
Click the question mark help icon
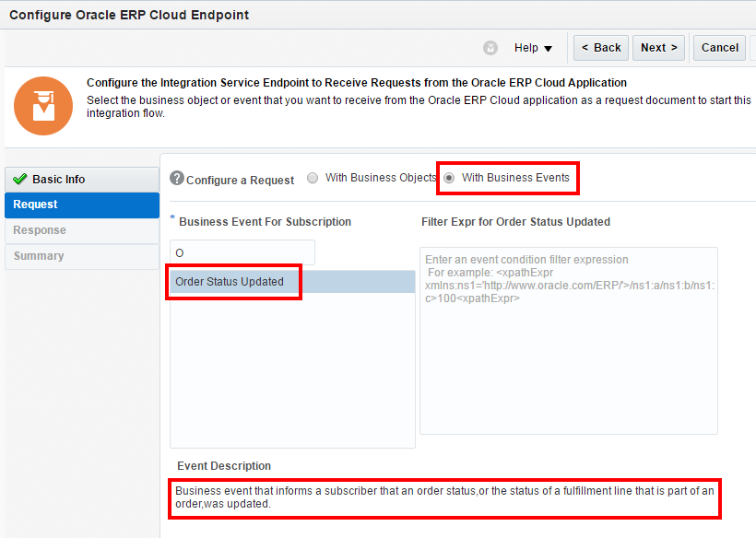tap(177, 179)
